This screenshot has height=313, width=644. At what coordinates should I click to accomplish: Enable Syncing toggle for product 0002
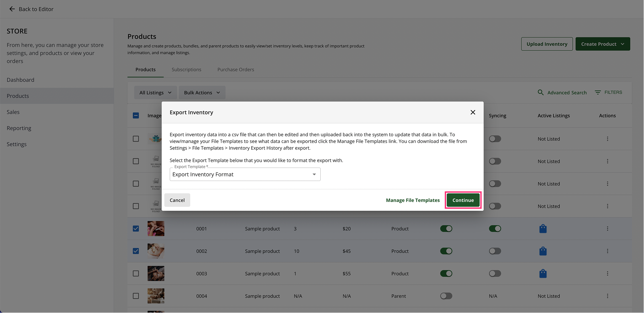495,251
